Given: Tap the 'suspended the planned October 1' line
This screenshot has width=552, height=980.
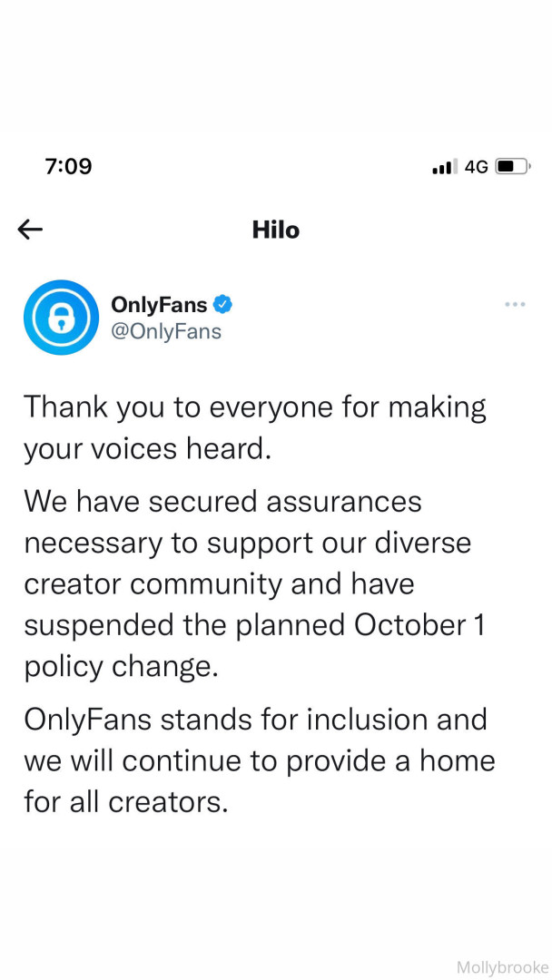Looking at the screenshot, I should click(254, 625).
